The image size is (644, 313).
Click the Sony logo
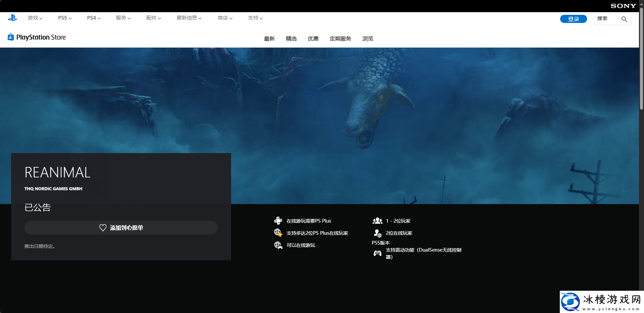point(623,6)
